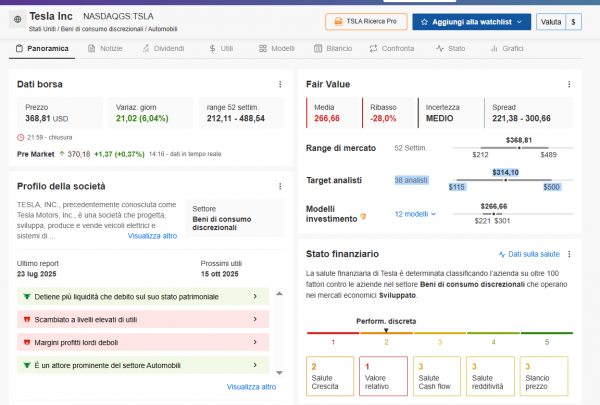Screen dimensions: 600x405
Task: Open 'Detiene più liquidità che debito' insight
Action: point(143,297)
